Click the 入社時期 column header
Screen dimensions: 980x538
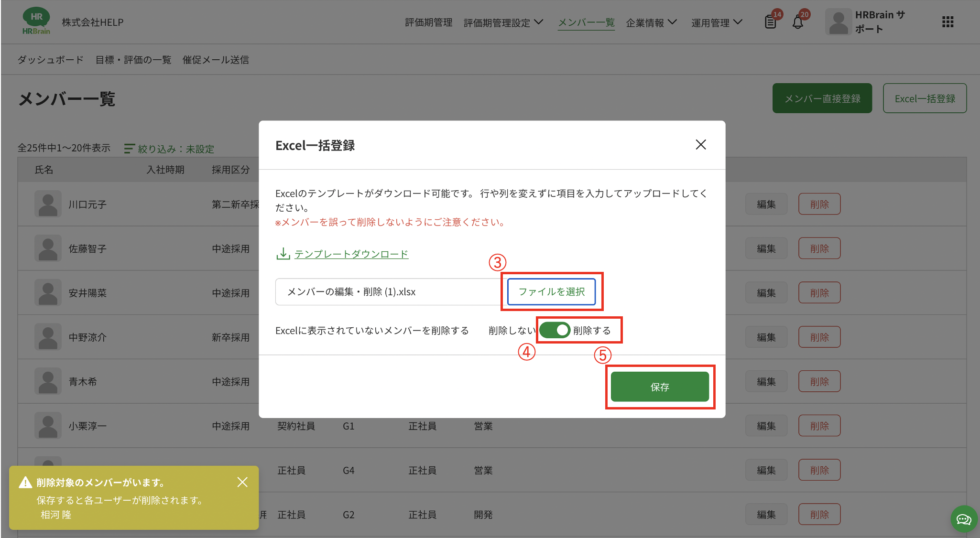pos(165,170)
